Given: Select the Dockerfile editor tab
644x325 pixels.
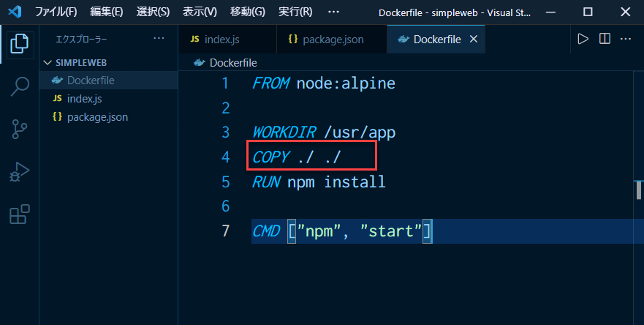Looking at the screenshot, I should coord(436,39).
